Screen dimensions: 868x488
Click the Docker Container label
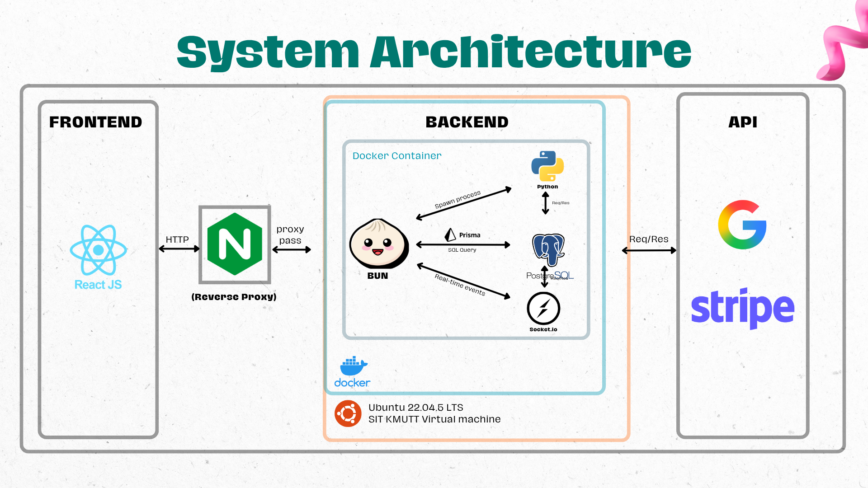396,156
